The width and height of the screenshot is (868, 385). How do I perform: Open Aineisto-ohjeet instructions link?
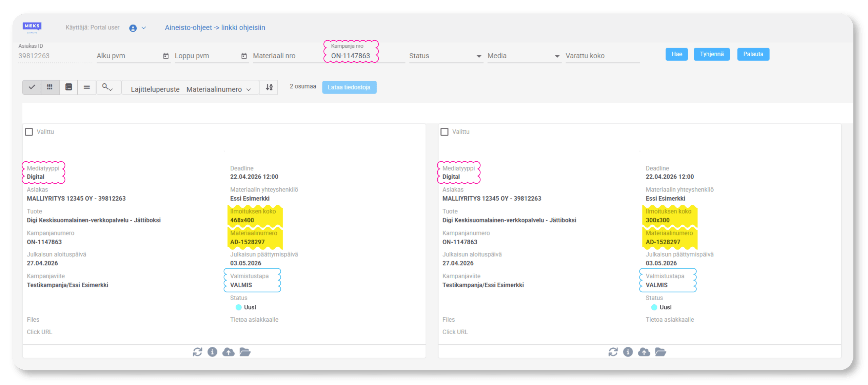[x=215, y=27]
